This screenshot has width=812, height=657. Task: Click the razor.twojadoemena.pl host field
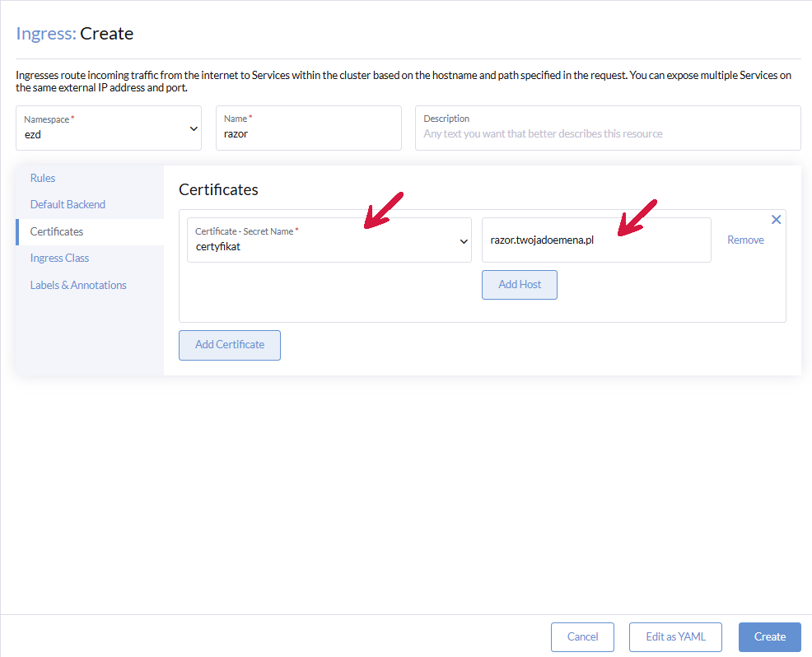[x=595, y=240]
